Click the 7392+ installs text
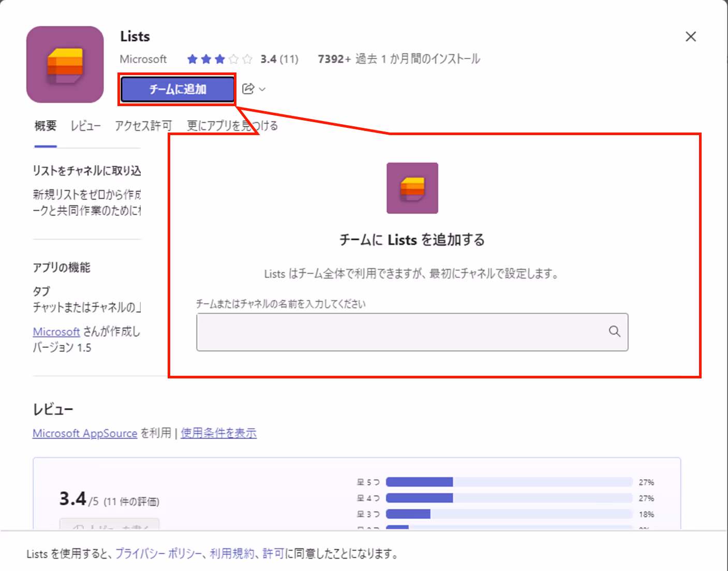 click(x=399, y=59)
